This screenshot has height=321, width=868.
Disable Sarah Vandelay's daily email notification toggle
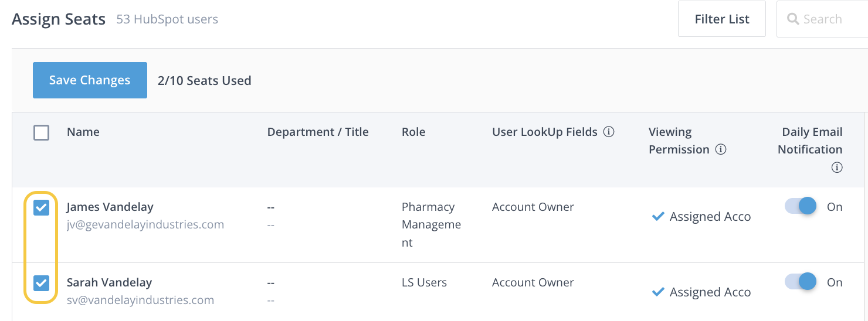tap(800, 282)
